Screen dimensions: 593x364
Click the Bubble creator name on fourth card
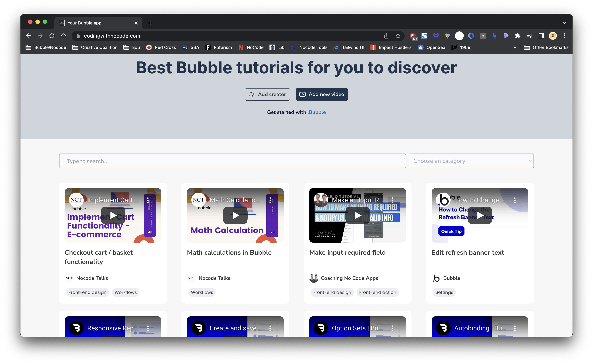452,278
